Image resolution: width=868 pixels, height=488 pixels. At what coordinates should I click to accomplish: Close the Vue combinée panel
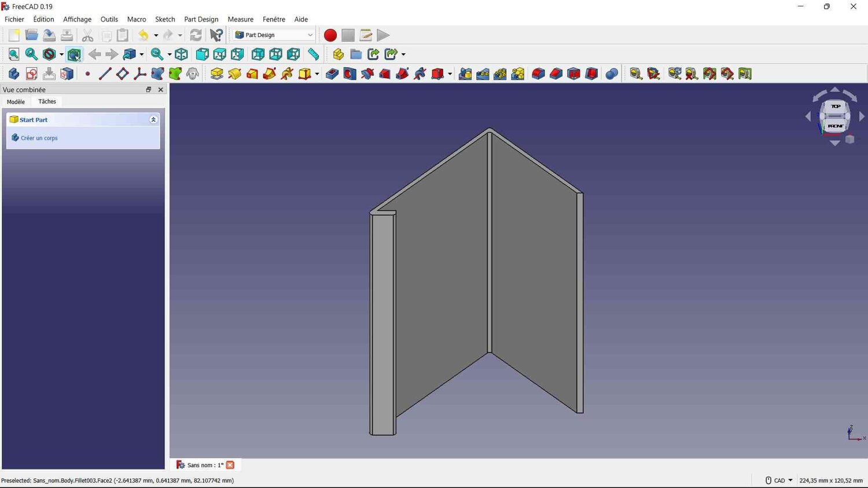tap(161, 90)
